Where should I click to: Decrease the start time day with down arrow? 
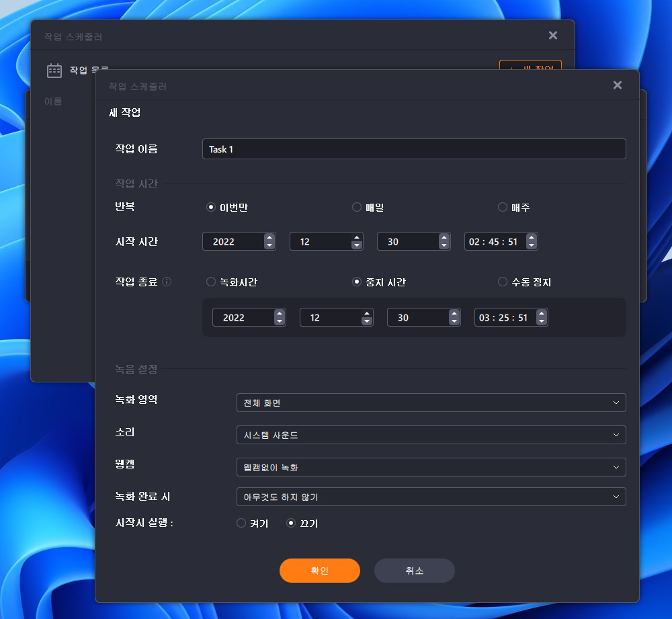click(x=444, y=245)
